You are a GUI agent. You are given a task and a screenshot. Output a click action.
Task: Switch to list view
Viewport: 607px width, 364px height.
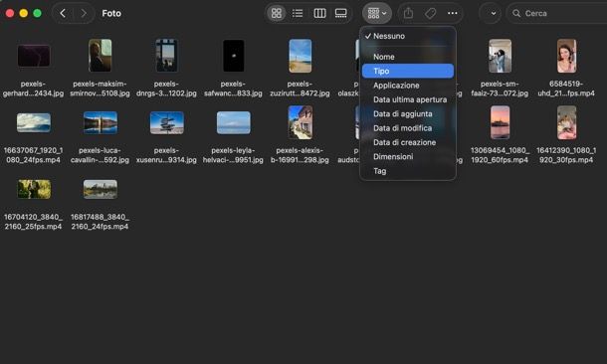(x=298, y=13)
